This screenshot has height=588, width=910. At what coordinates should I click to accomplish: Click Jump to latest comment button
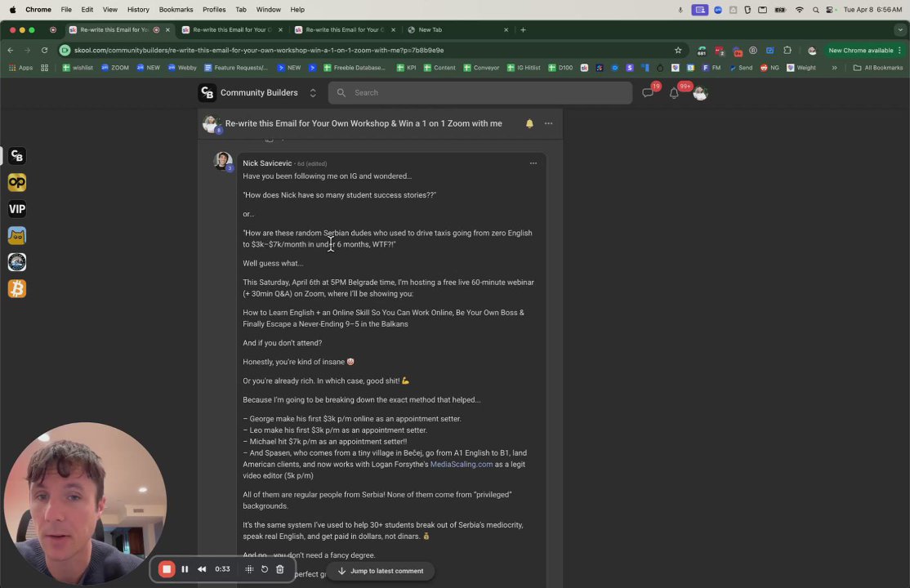click(x=380, y=571)
